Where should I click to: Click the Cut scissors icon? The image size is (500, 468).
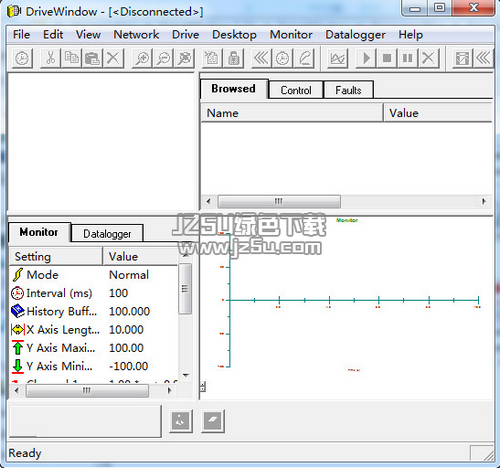pos(51,59)
